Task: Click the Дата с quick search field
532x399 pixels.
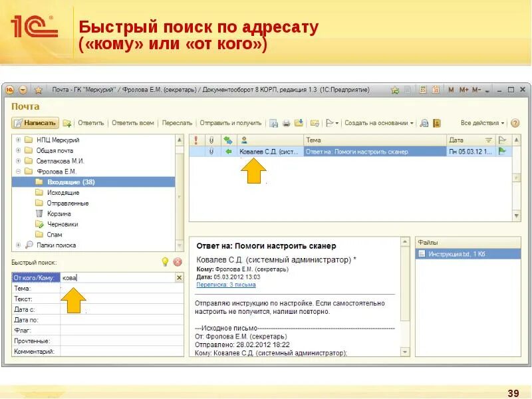Action: pos(122,309)
